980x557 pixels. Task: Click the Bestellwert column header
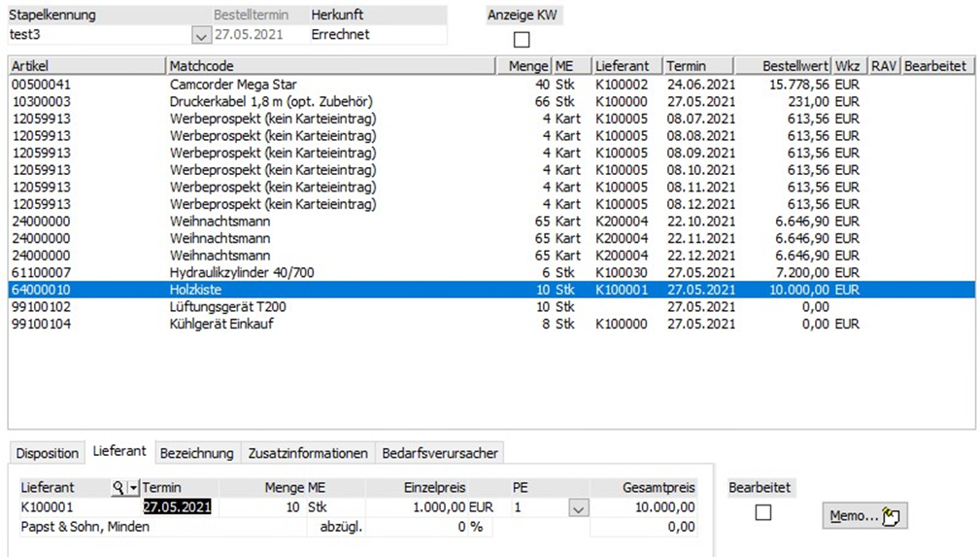(782, 66)
